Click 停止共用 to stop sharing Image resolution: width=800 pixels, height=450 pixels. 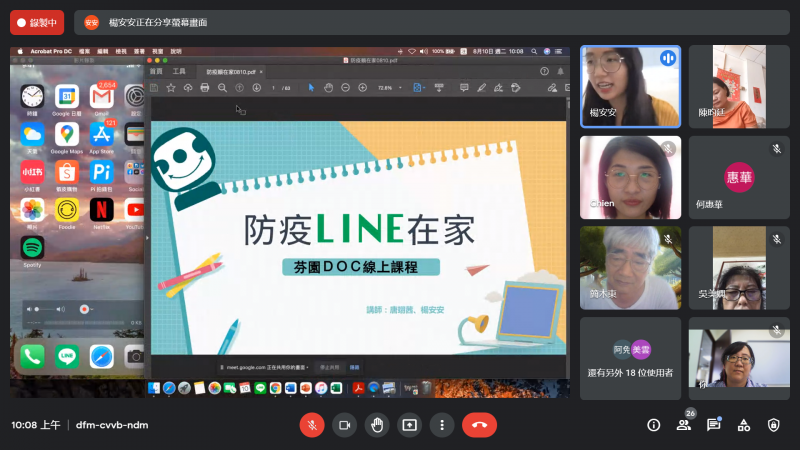click(x=330, y=367)
